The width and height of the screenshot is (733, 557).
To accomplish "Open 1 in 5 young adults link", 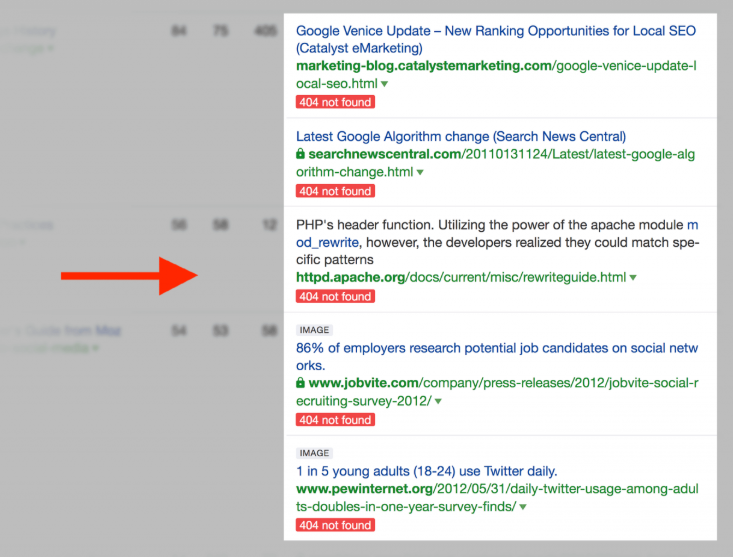I will pyautogui.click(x=427, y=471).
